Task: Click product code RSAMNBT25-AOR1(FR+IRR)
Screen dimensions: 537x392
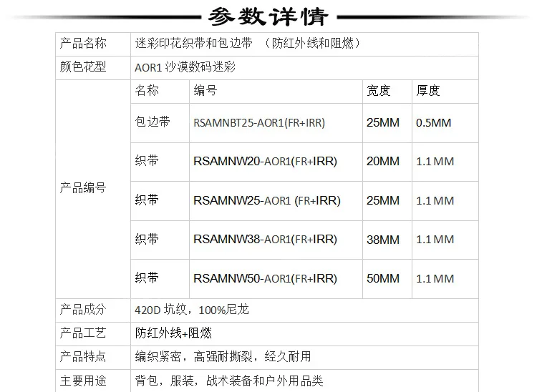Action: pos(259,123)
